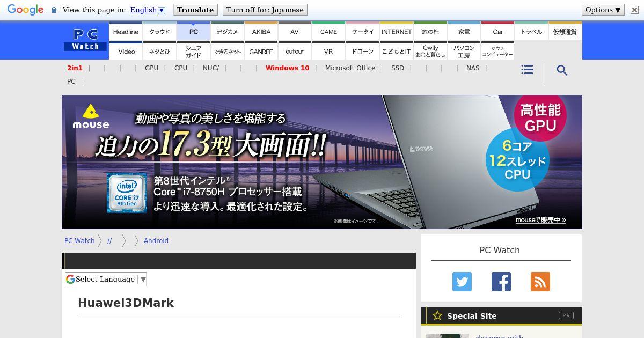
Task: Open the Owlly お金と暮らし tab
Action: click(x=430, y=51)
